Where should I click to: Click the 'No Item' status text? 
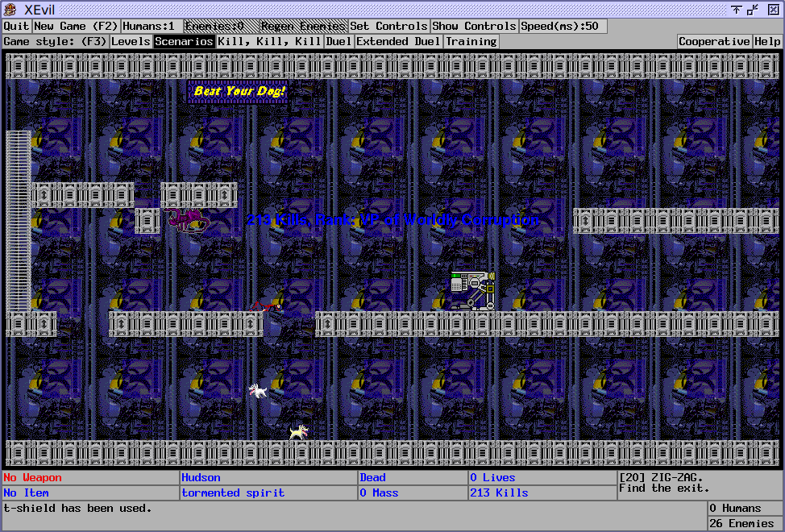point(26,493)
